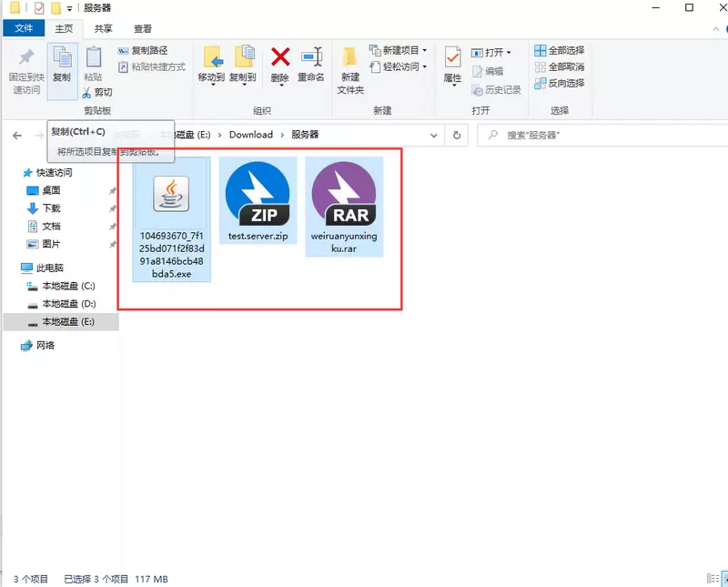728x587 pixels.
Task: Select the weiruanyunxingku.rar file icon
Action: pos(344,194)
